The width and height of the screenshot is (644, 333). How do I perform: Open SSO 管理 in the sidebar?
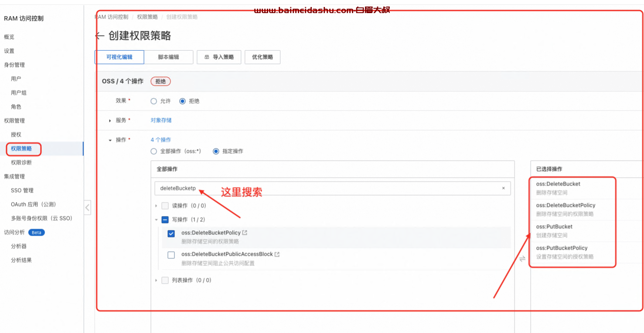(22, 190)
